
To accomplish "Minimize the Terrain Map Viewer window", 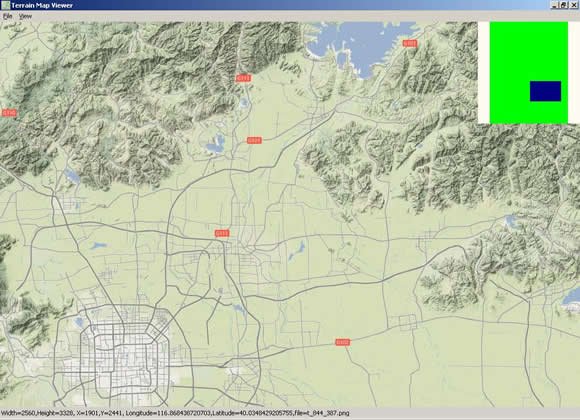I will click(x=554, y=5).
